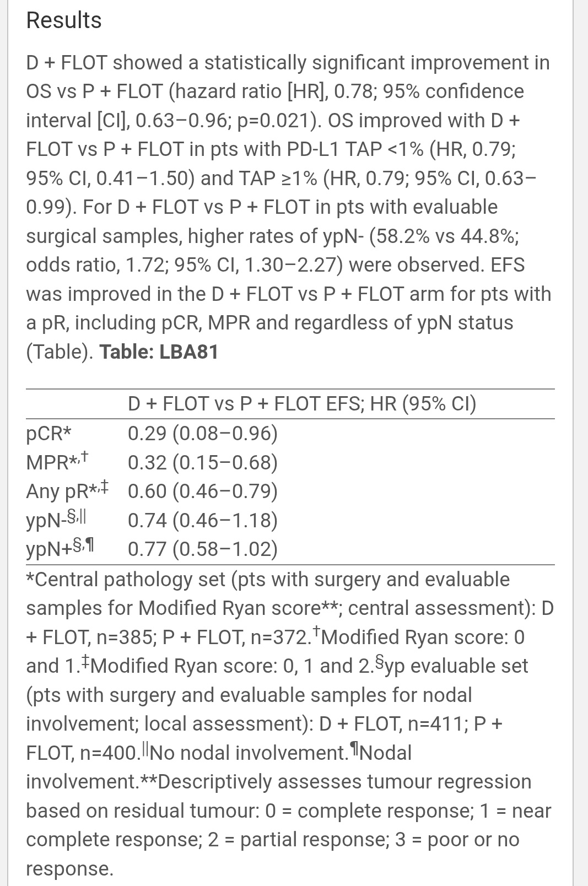Click the 0.74 (0.46–1.18) hazard ratio value

(x=202, y=520)
